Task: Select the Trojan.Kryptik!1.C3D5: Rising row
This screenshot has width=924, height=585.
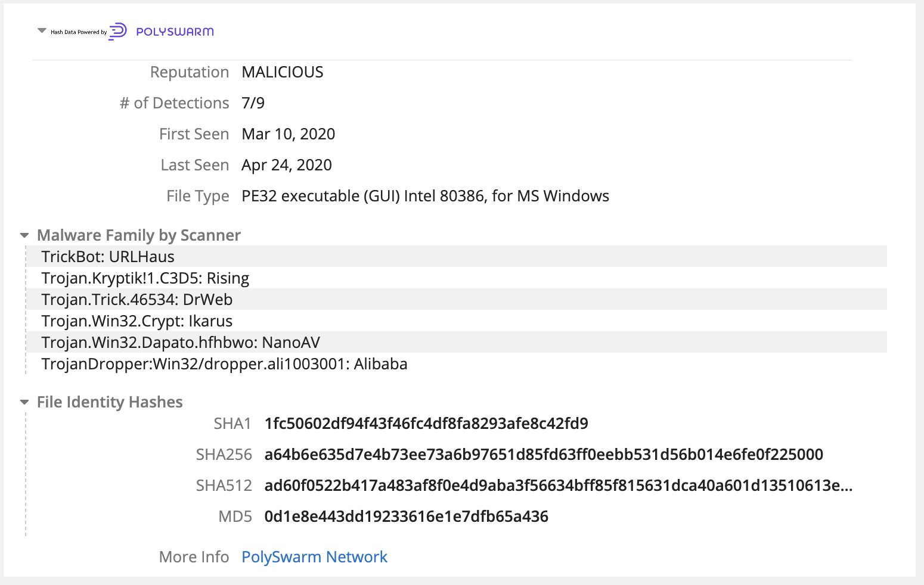Action: point(145,278)
